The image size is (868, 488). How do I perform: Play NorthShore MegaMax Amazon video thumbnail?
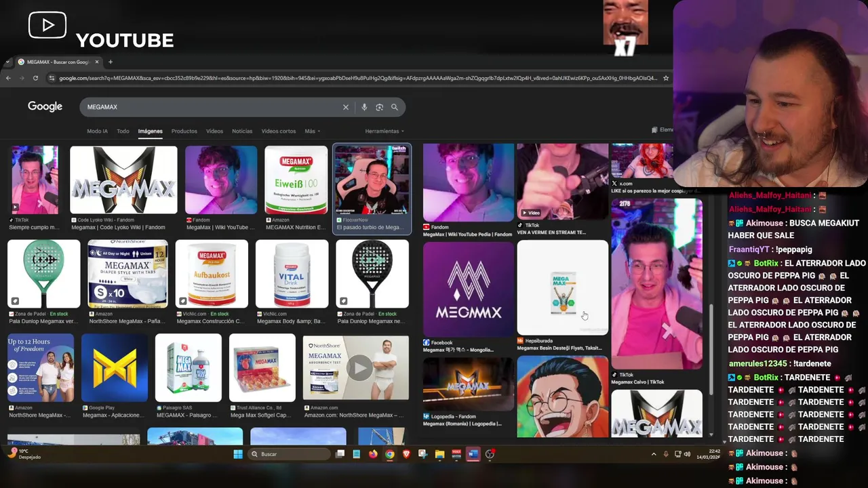[356, 368]
